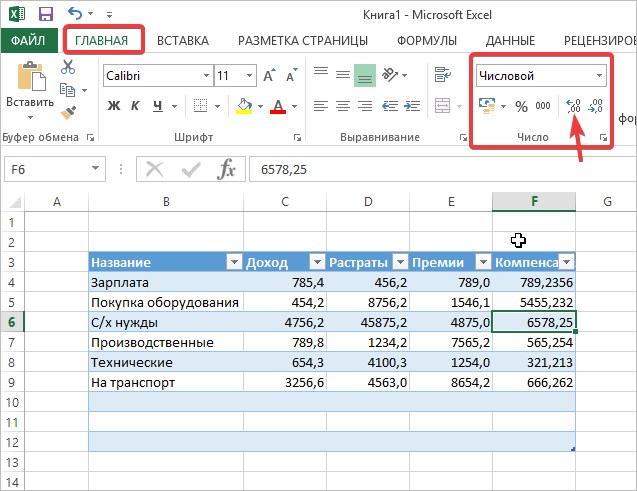Toggle bold Ж formatting

pyautogui.click(x=114, y=106)
